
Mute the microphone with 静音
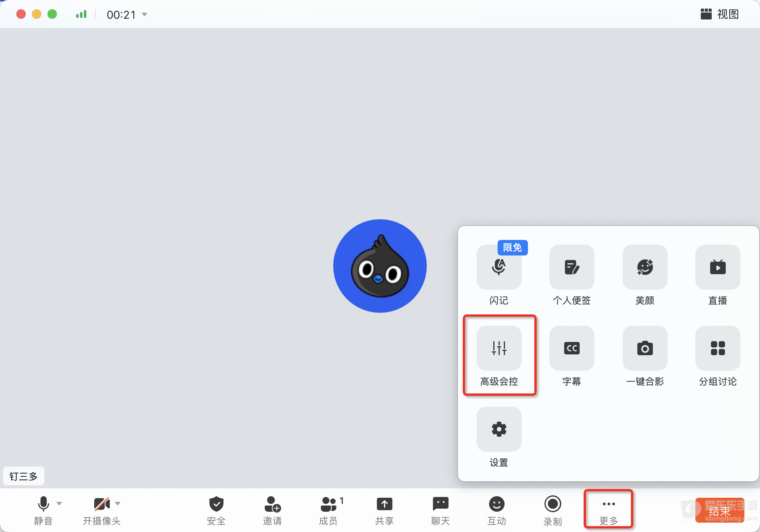pos(43,511)
